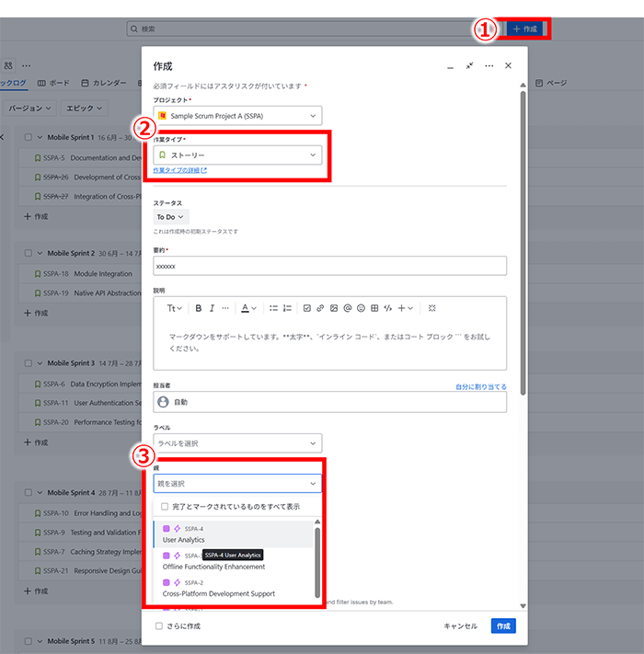Click the bold formatting icon
644x654 pixels.
coord(197,308)
